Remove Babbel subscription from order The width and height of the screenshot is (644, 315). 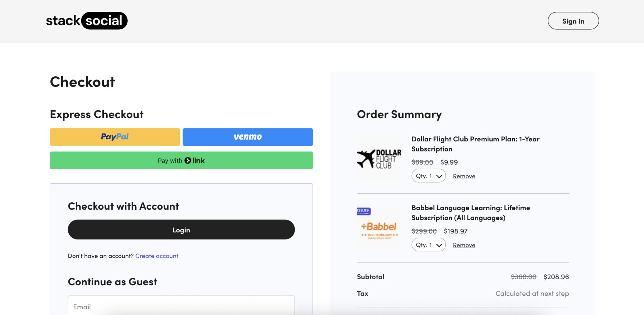pos(464,245)
